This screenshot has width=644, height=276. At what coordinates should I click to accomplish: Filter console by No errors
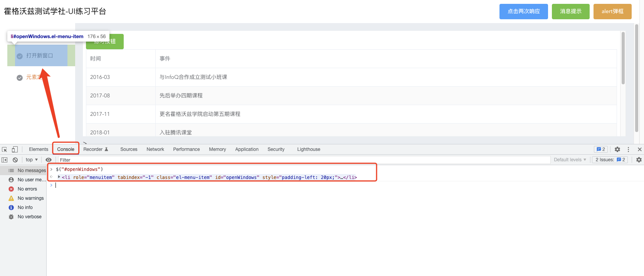pos(27,189)
